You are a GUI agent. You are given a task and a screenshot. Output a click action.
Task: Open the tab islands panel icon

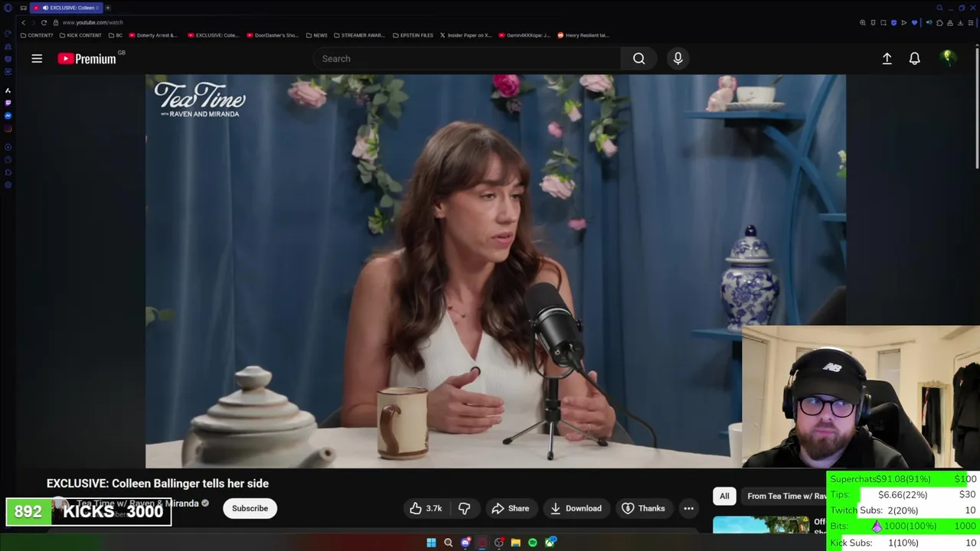coord(23,8)
